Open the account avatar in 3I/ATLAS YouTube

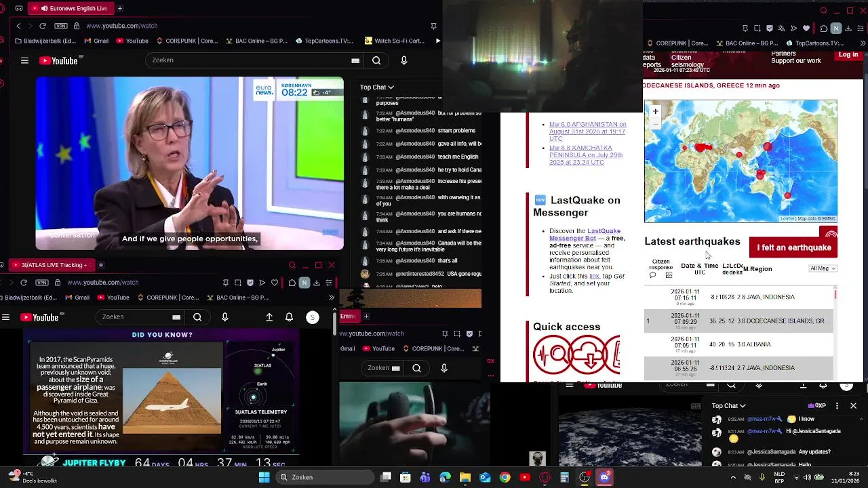coord(313,317)
